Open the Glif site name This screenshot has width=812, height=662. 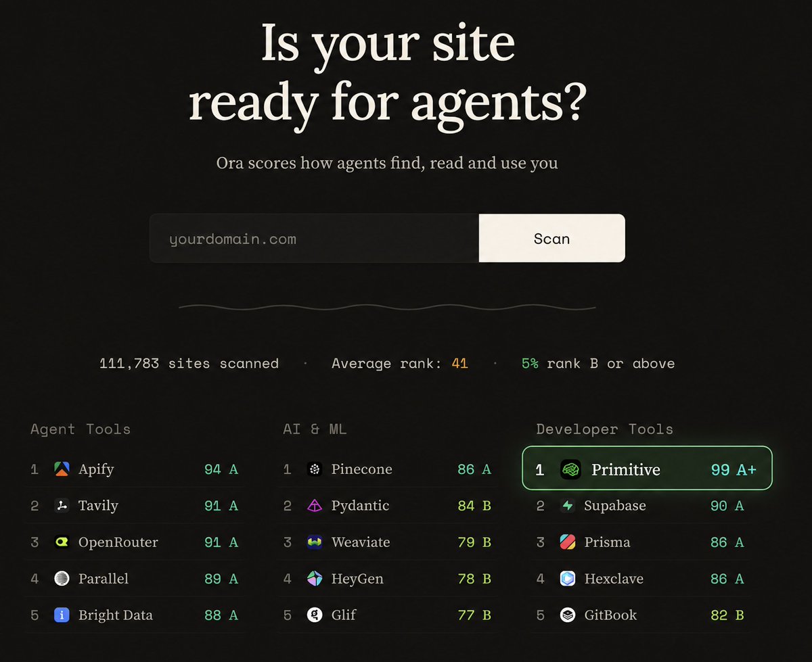(344, 615)
